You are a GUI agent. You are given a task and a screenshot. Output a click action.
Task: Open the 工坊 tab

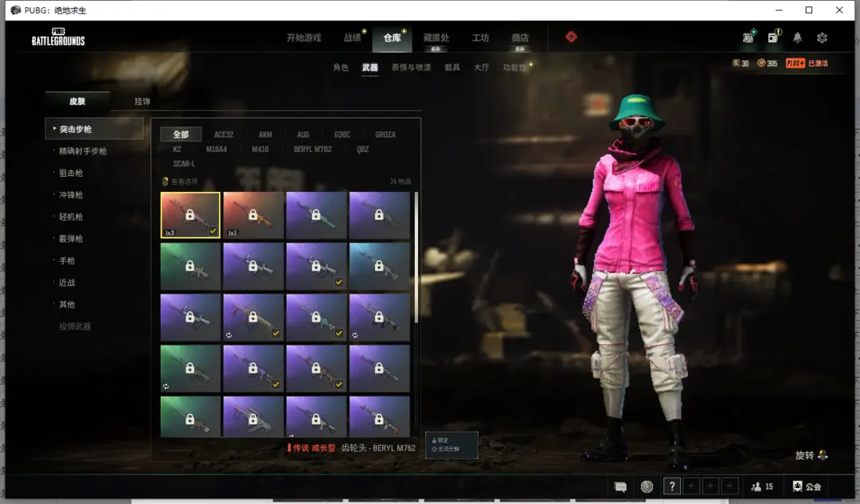coord(480,38)
